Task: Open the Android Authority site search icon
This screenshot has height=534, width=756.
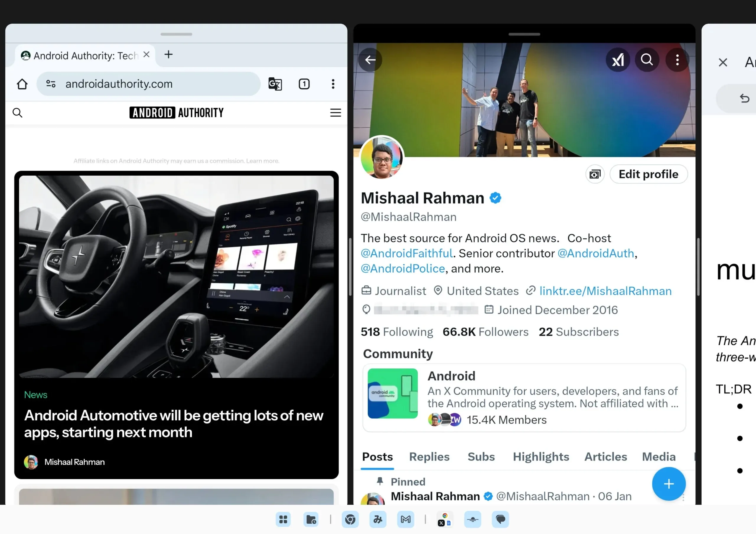Action: [x=17, y=112]
